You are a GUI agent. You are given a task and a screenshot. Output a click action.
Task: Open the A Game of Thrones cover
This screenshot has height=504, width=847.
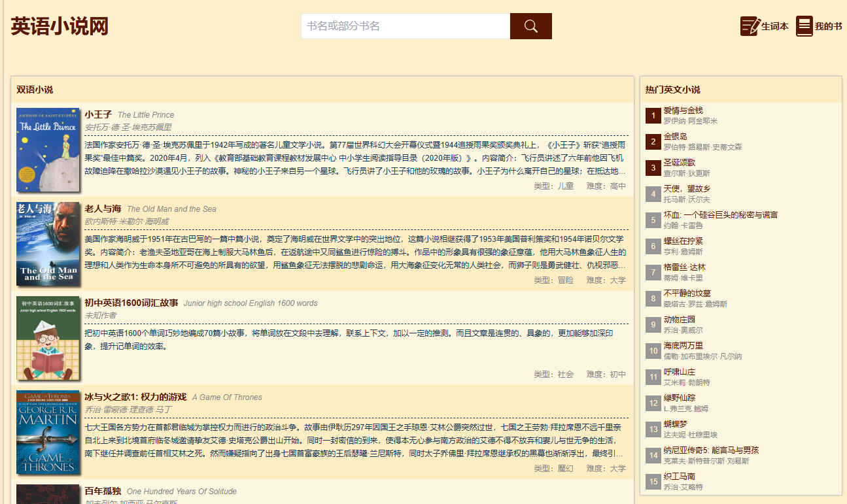click(x=48, y=432)
